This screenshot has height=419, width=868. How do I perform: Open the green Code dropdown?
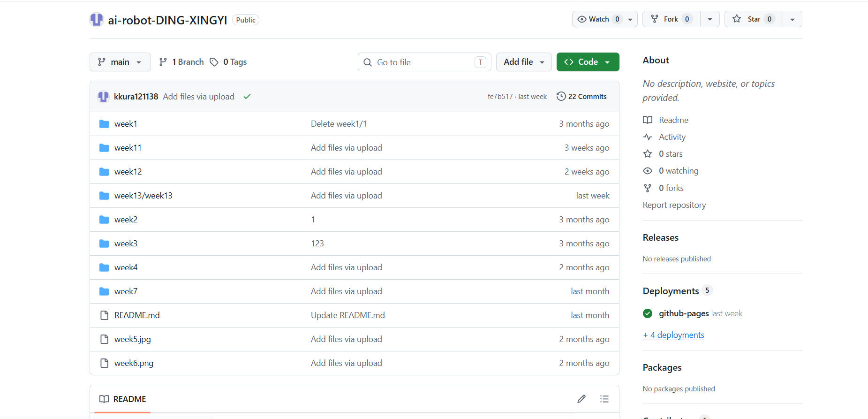click(588, 62)
